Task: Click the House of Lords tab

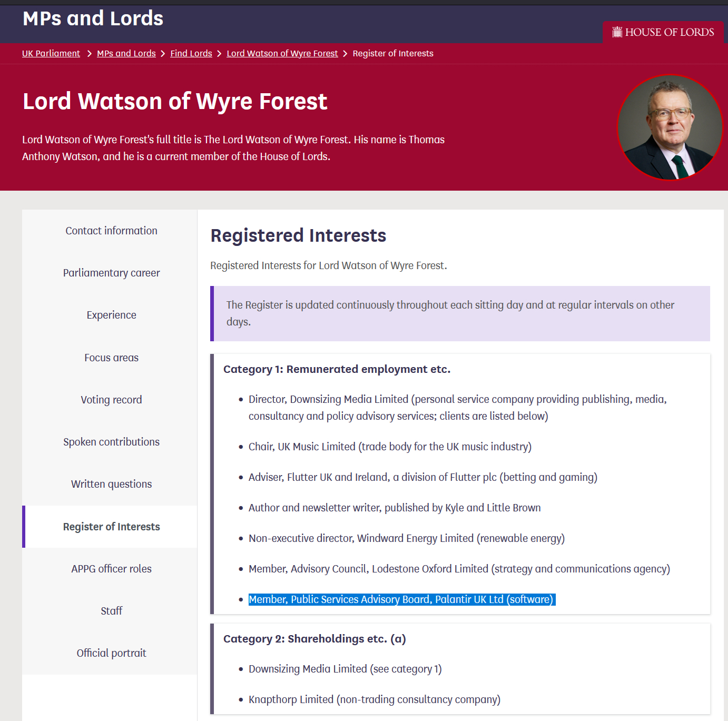Action: (x=663, y=32)
